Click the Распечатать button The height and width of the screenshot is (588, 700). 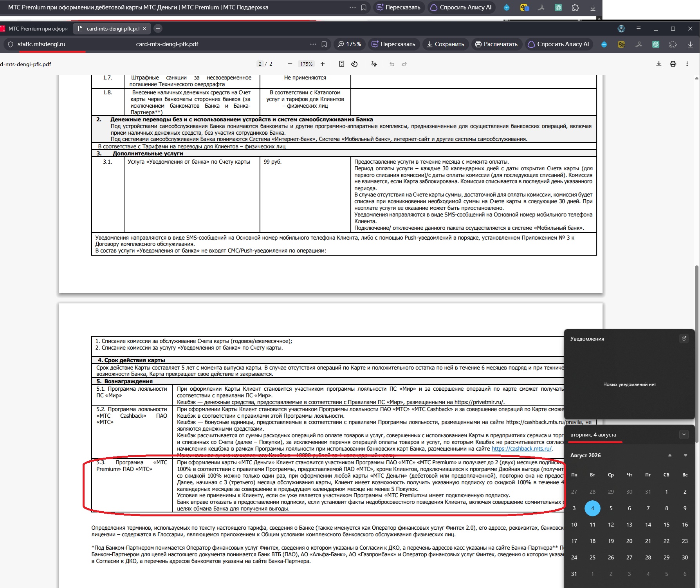coord(496,44)
